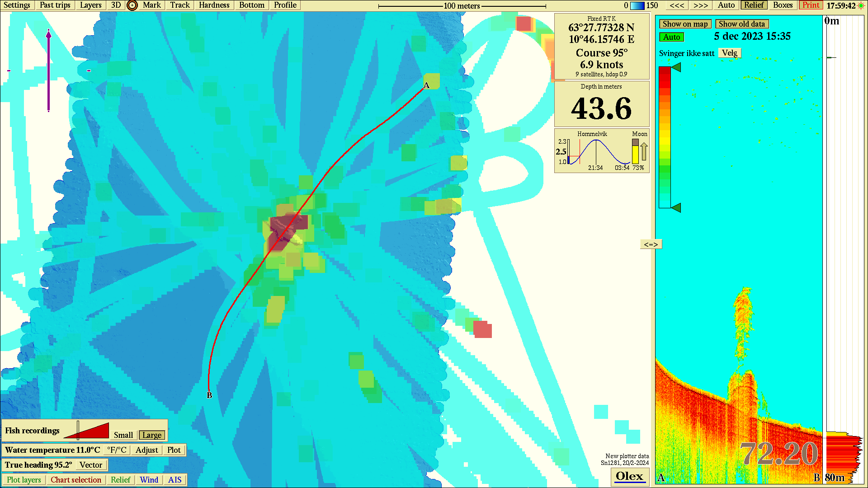
Task: Click the Moon phase arrow icon
Action: 644,151
